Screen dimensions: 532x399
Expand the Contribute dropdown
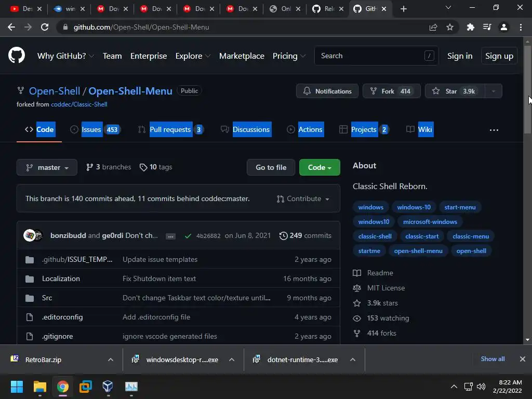[303, 199]
